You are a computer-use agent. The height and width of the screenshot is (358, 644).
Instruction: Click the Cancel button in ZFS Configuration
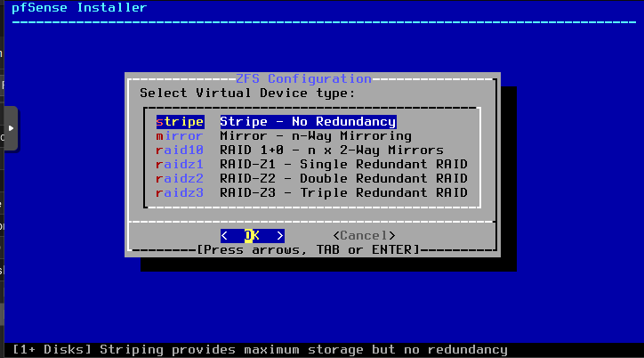pos(365,235)
